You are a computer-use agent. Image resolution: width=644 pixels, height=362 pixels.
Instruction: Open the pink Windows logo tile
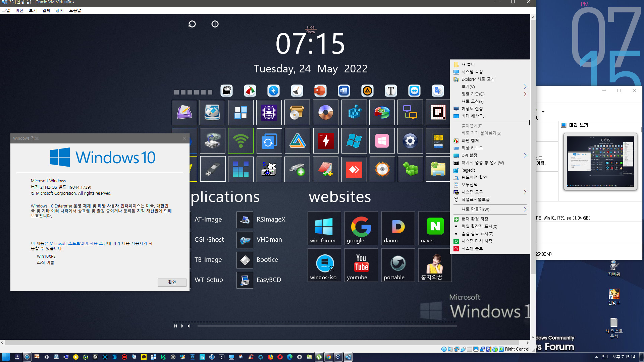pos(382,141)
